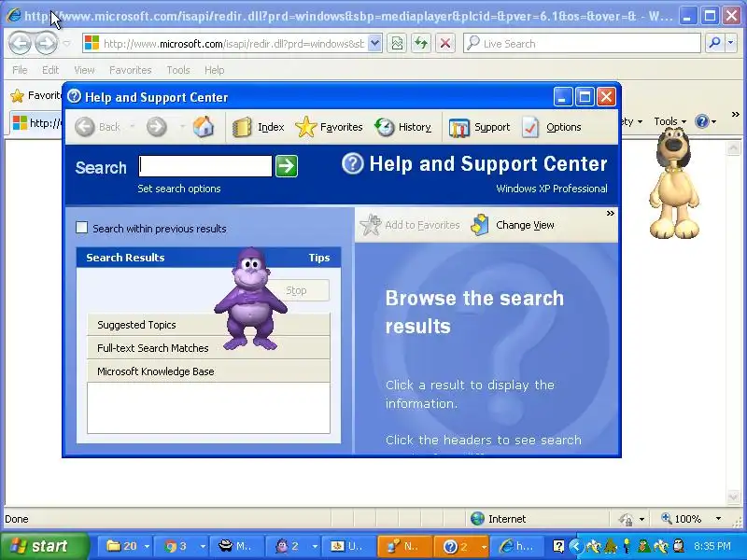Click the Set search options link
747x560 pixels.
179,189
